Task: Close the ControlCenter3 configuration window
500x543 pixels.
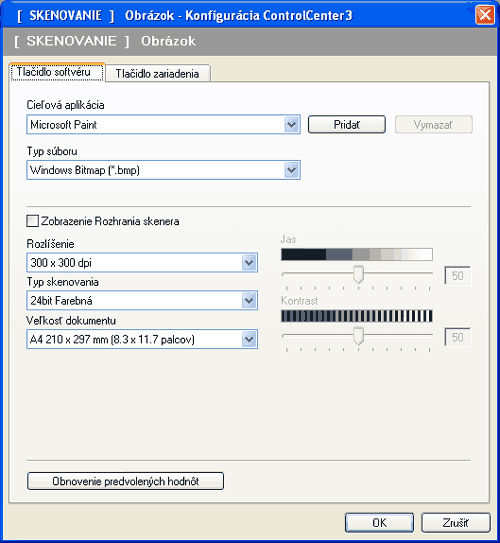Action: point(485,15)
